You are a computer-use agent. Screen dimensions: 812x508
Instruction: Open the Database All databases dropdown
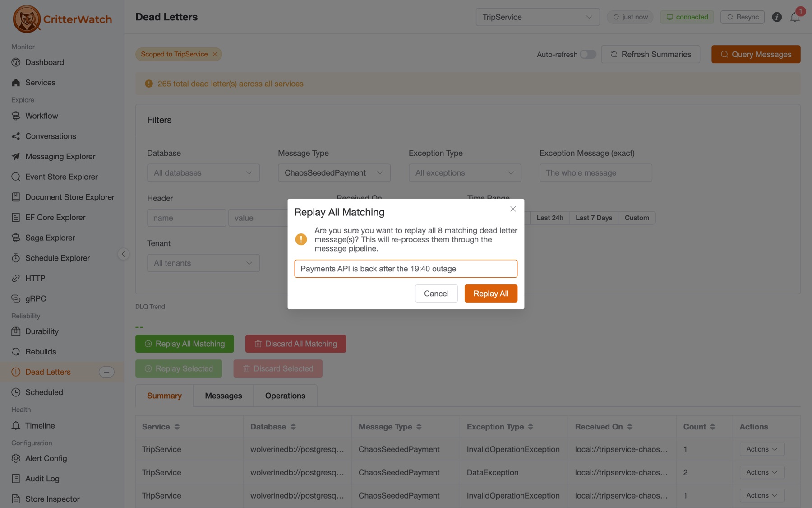pyautogui.click(x=203, y=173)
